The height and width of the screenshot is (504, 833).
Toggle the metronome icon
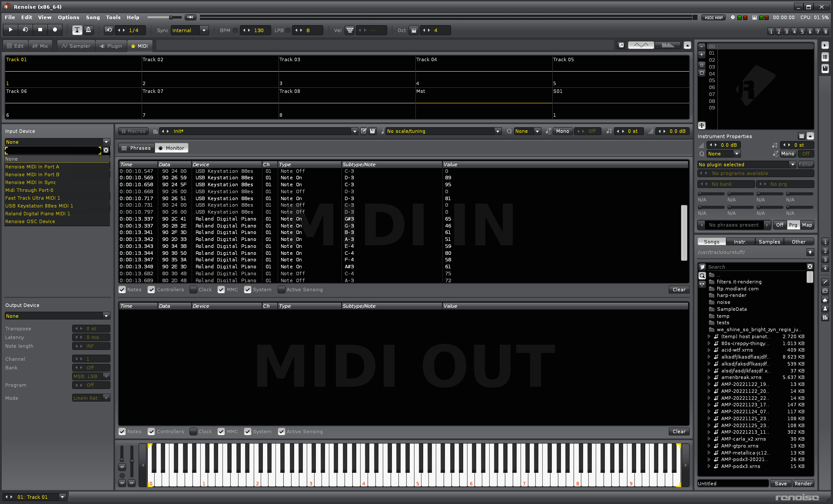click(89, 30)
